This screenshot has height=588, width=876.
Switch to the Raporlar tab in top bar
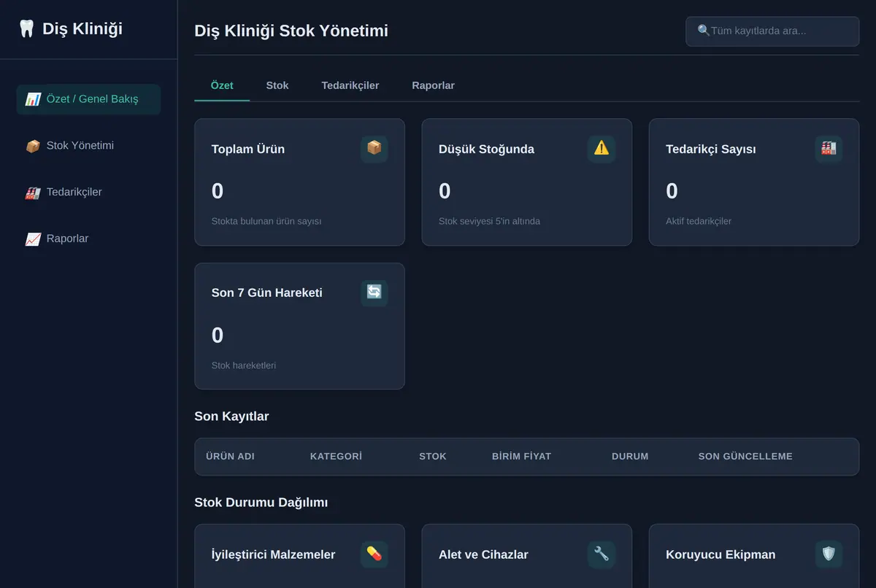[433, 85]
